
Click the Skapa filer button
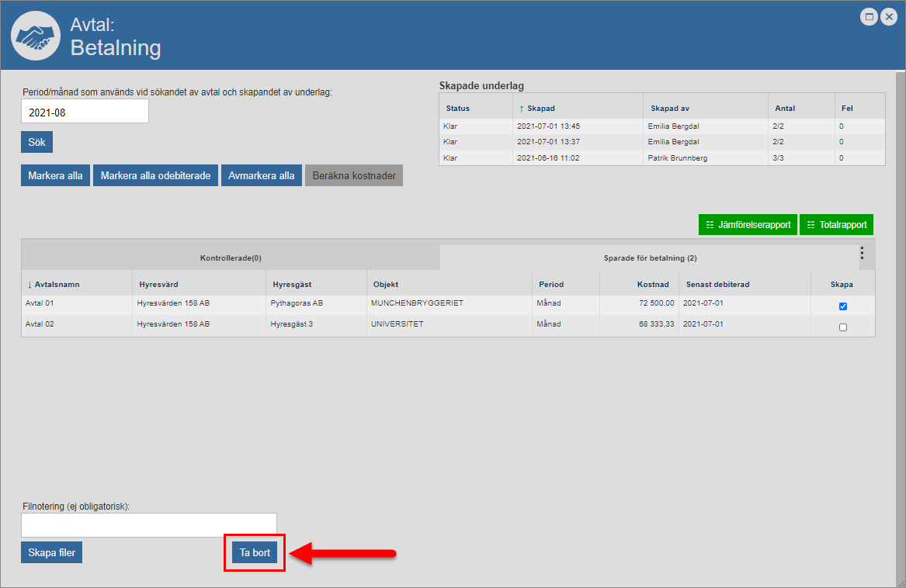pos(51,553)
